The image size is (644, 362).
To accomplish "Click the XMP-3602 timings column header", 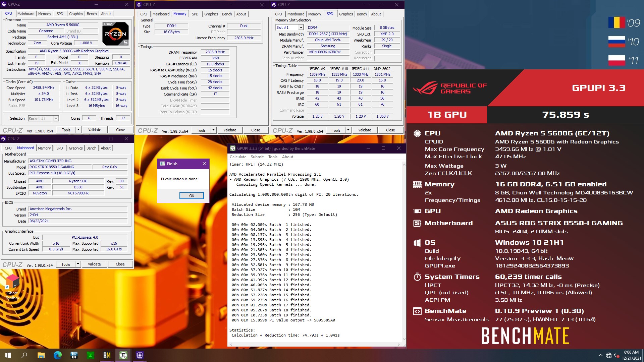I will click(x=382, y=69).
